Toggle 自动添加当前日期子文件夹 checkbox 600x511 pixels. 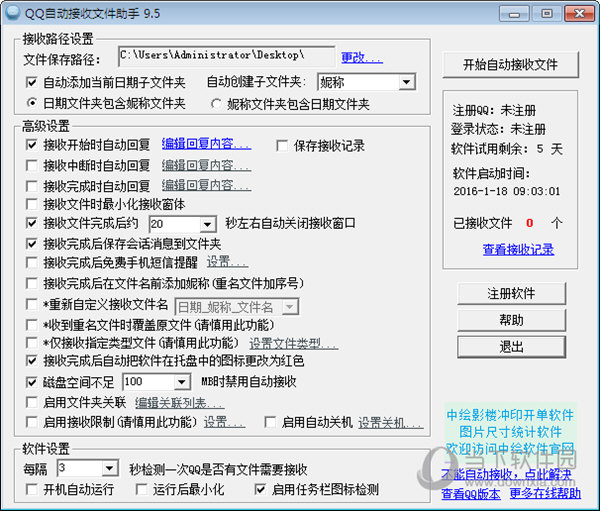click(31, 82)
